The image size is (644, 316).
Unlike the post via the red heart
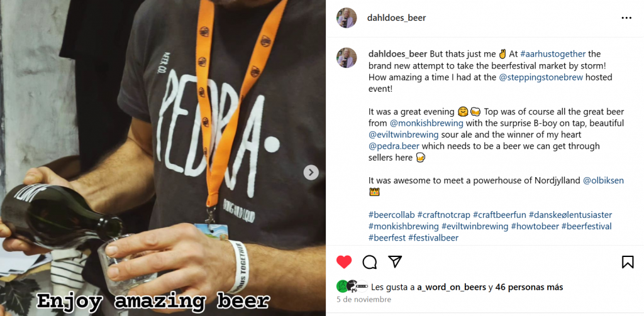click(x=344, y=262)
